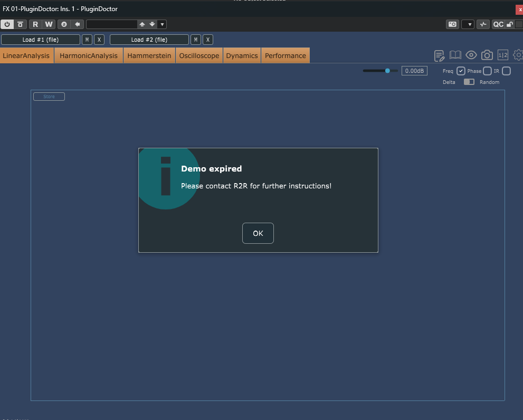The height and width of the screenshot is (420, 523).
Task: Expand the dropdown next to host camera icon
Action: pyautogui.click(x=468, y=24)
